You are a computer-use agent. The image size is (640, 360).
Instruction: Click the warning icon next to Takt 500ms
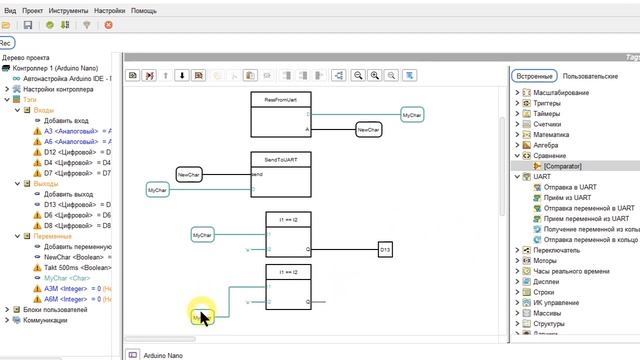coord(38,268)
